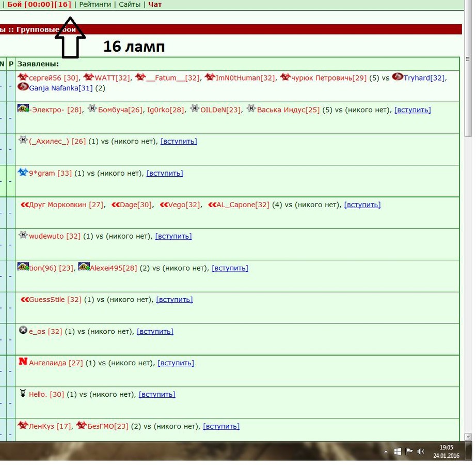This screenshot has height=465, width=476.
Task: Click the red arrows icon next to Dage
Action: coord(116,205)
